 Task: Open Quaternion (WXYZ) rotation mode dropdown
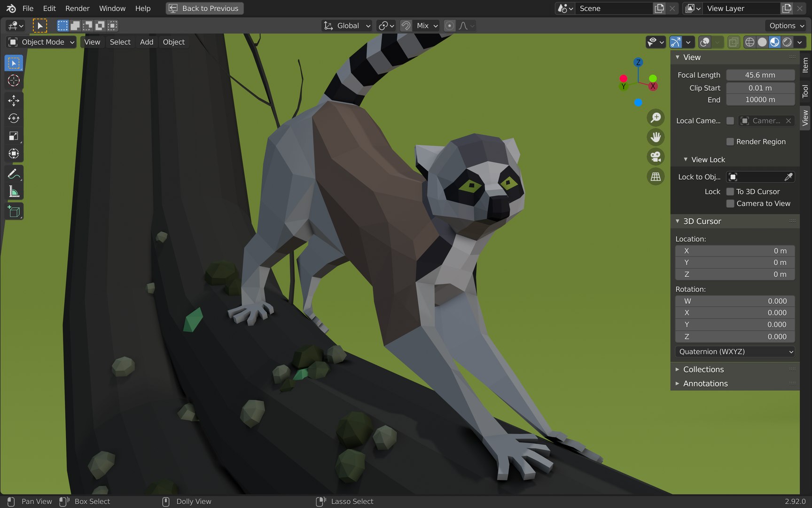[735, 352]
